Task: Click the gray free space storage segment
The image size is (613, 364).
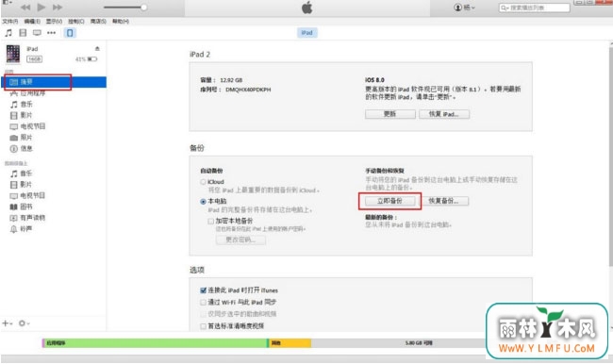Action: point(398,343)
